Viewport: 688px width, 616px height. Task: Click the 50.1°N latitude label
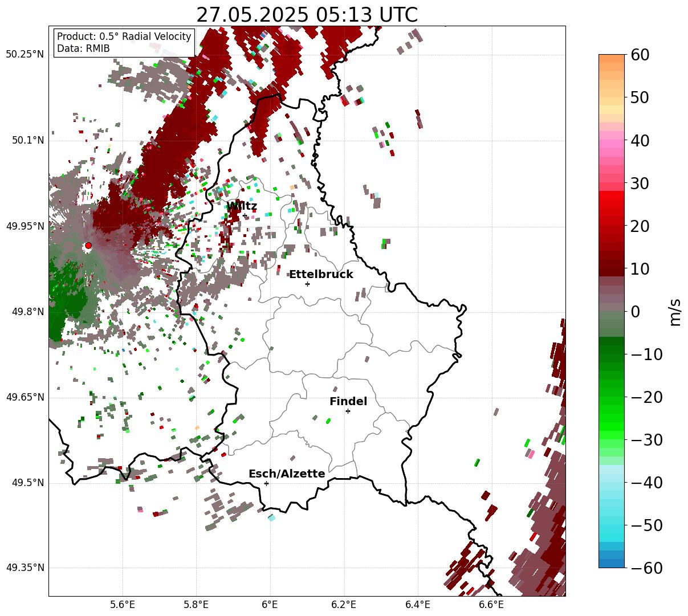28,140
